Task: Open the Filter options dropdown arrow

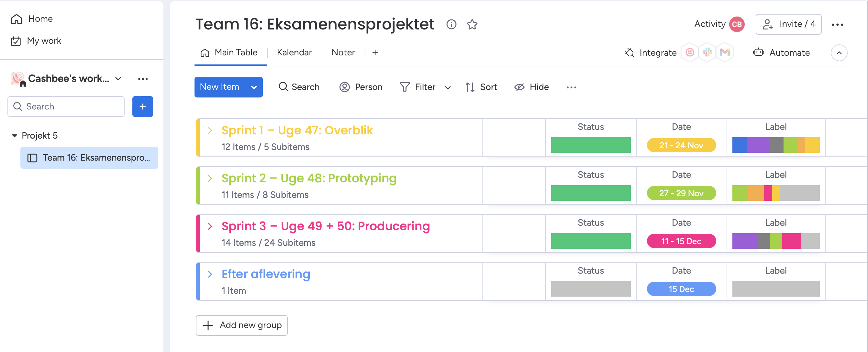Action: (448, 87)
